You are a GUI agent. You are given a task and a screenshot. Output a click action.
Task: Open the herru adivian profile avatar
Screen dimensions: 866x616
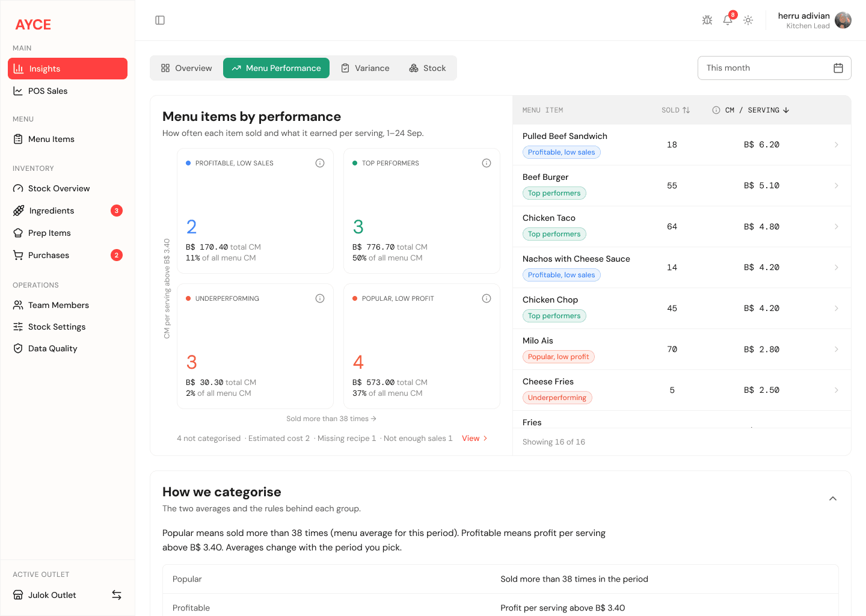pos(843,20)
